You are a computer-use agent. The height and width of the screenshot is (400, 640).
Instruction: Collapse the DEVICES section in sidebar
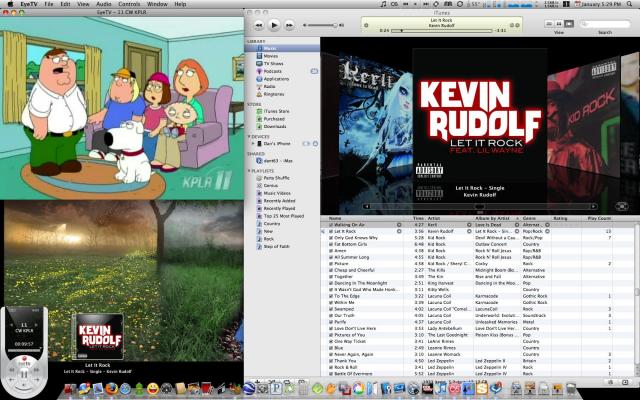[248, 136]
